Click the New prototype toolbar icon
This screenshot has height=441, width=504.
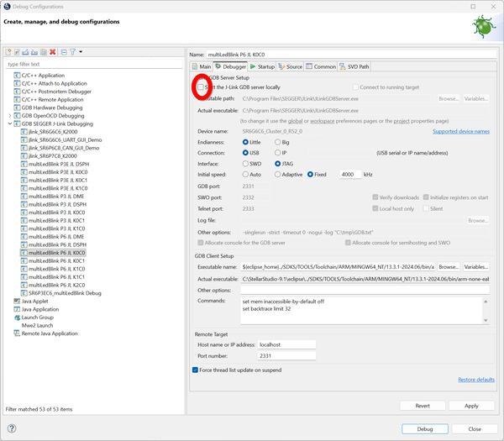(x=17, y=52)
